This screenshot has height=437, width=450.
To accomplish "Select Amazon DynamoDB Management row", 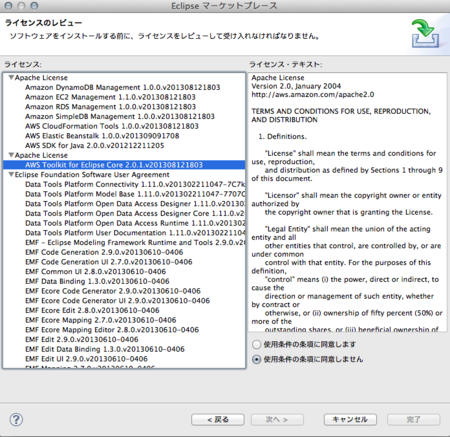I will 123,87.
